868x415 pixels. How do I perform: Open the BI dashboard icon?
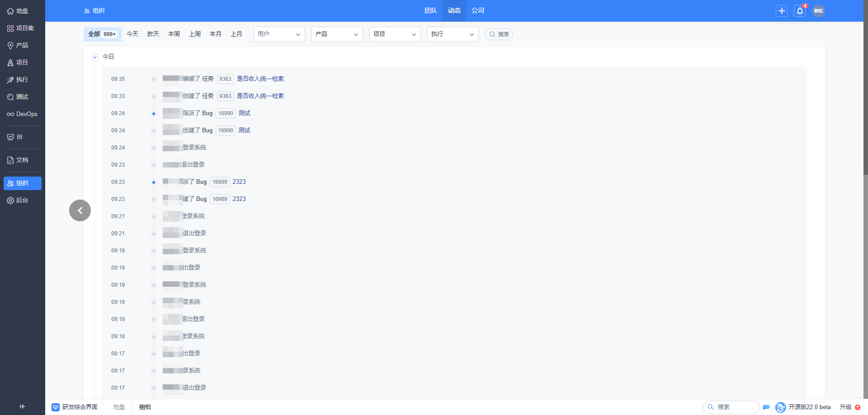click(x=10, y=137)
